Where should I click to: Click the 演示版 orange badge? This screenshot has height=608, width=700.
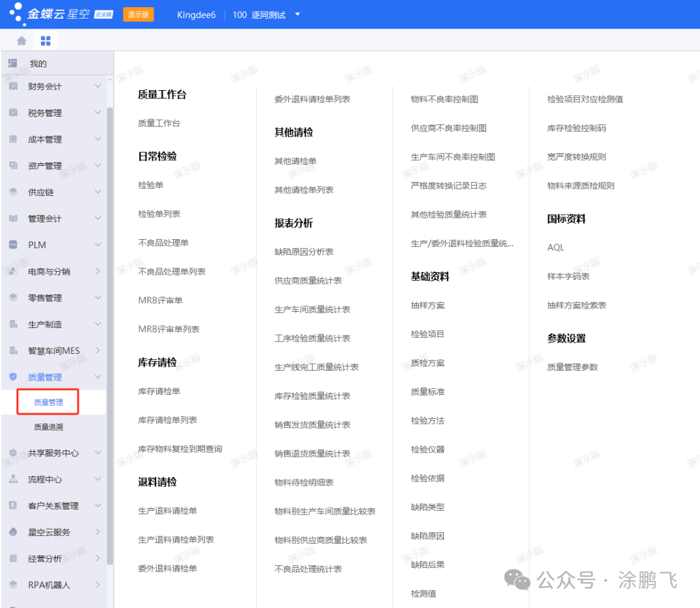click(x=138, y=14)
